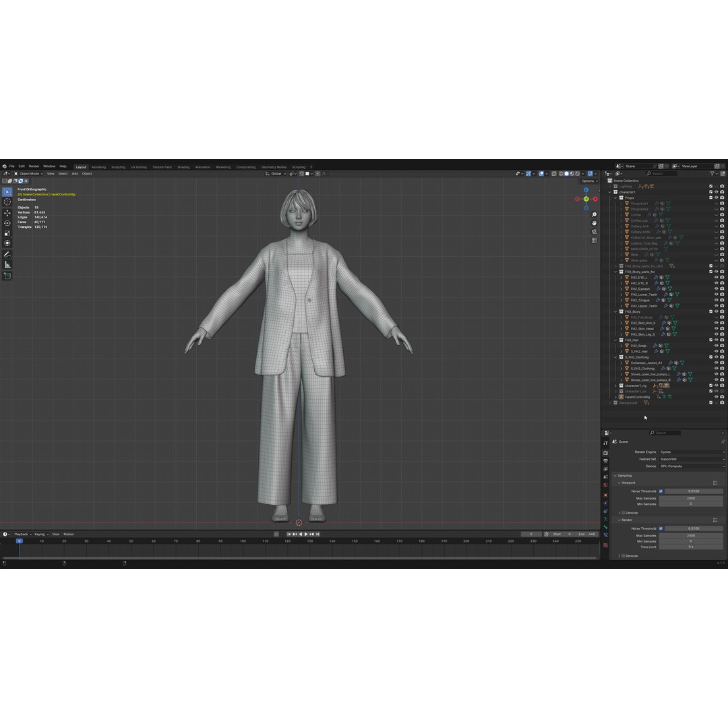The width and height of the screenshot is (728, 728).
Task: Open the Render Engine dropdown
Action: [x=692, y=452]
